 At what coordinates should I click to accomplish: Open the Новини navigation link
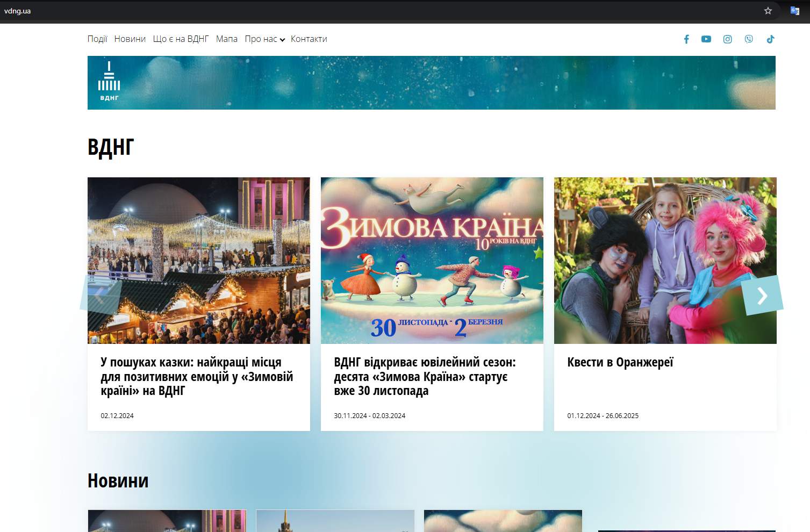click(130, 39)
